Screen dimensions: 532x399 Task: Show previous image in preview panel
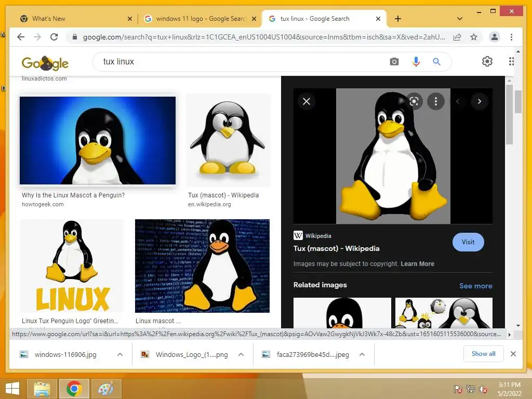coord(458,101)
